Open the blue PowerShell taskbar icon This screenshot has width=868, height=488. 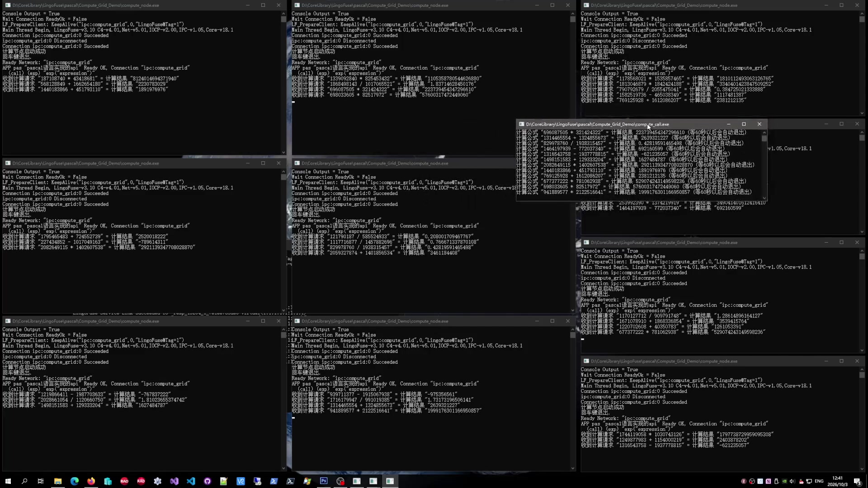coord(274,481)
